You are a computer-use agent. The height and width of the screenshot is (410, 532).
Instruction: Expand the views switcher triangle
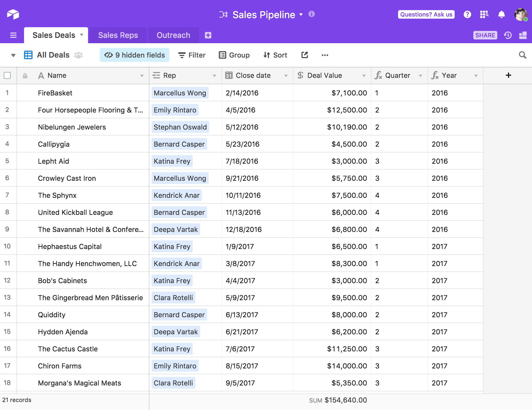13,55
